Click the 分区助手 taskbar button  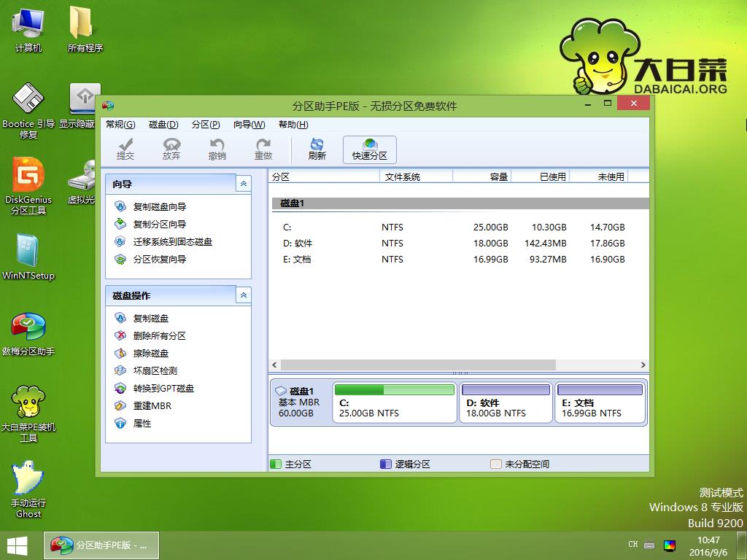point(101,545)
